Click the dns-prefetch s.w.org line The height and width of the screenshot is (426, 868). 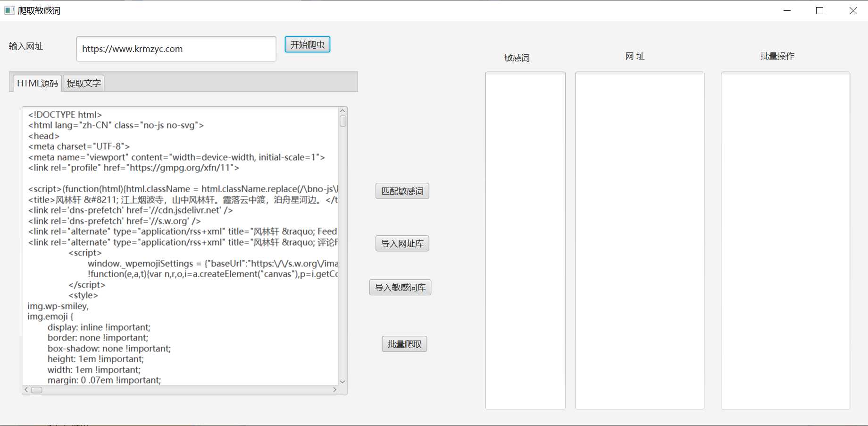(115, 221)
